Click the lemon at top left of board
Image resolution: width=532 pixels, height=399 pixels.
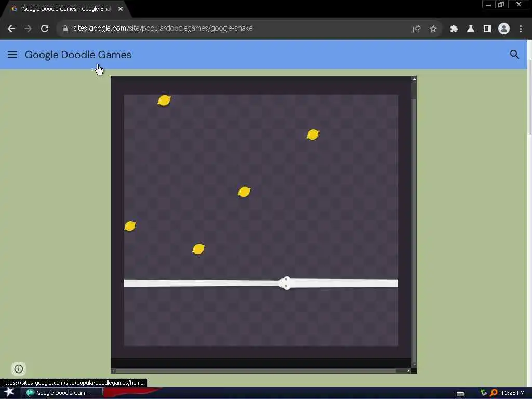(x=164, y=100)
